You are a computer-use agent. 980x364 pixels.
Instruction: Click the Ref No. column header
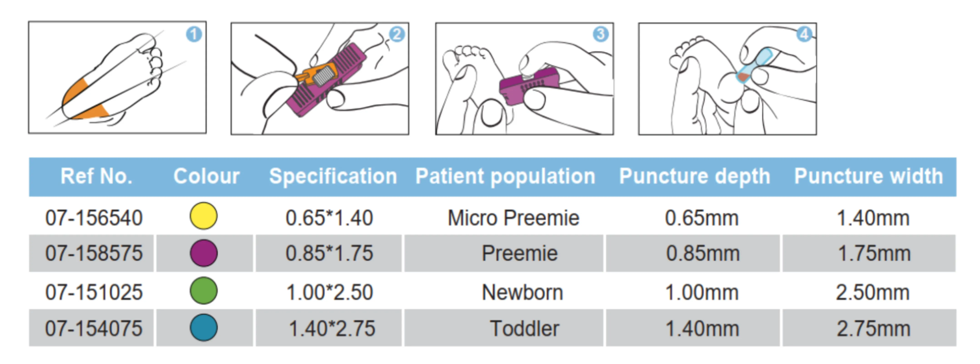[97, 176]
